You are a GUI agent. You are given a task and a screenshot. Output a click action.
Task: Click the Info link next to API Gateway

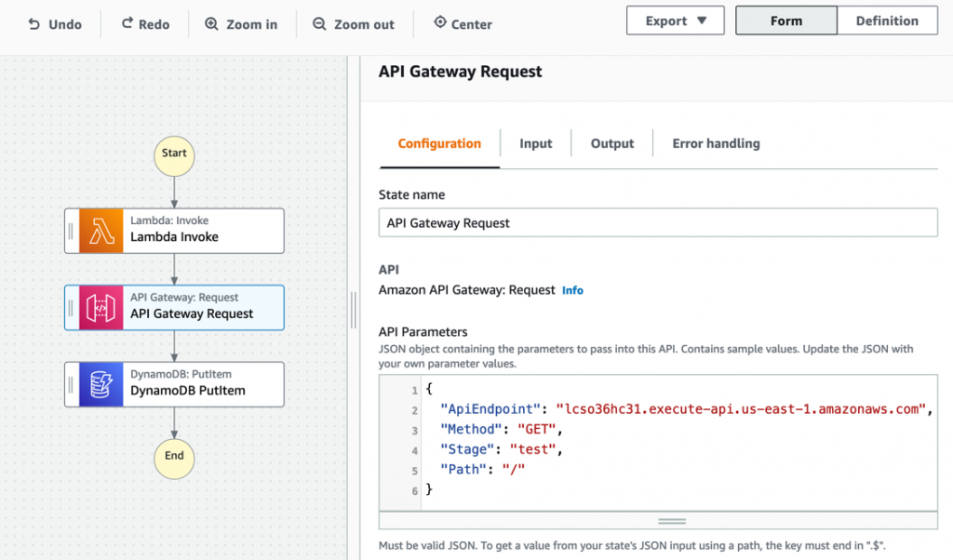[x=572, y=290]
